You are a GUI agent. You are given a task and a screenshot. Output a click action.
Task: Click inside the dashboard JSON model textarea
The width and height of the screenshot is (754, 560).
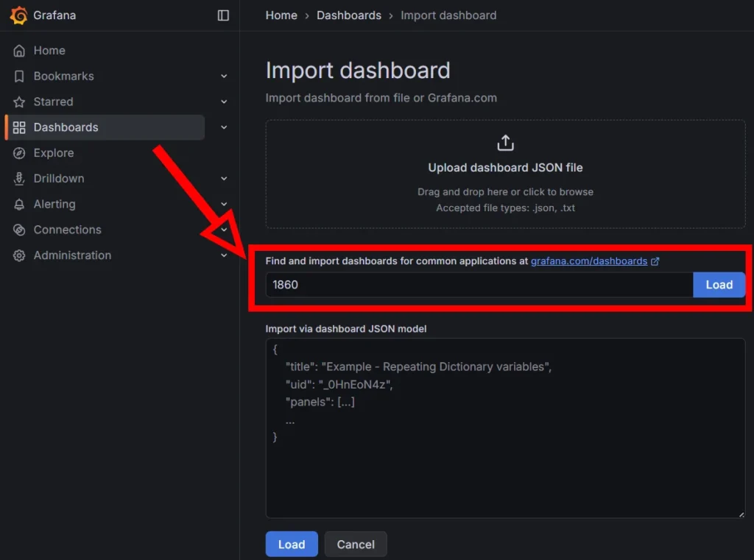[505, 456]
